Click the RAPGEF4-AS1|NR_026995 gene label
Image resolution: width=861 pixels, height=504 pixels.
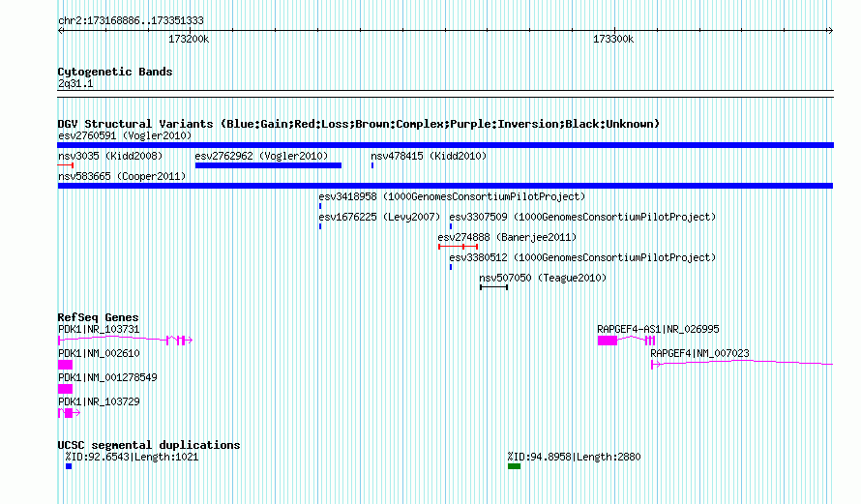point(658,330)
